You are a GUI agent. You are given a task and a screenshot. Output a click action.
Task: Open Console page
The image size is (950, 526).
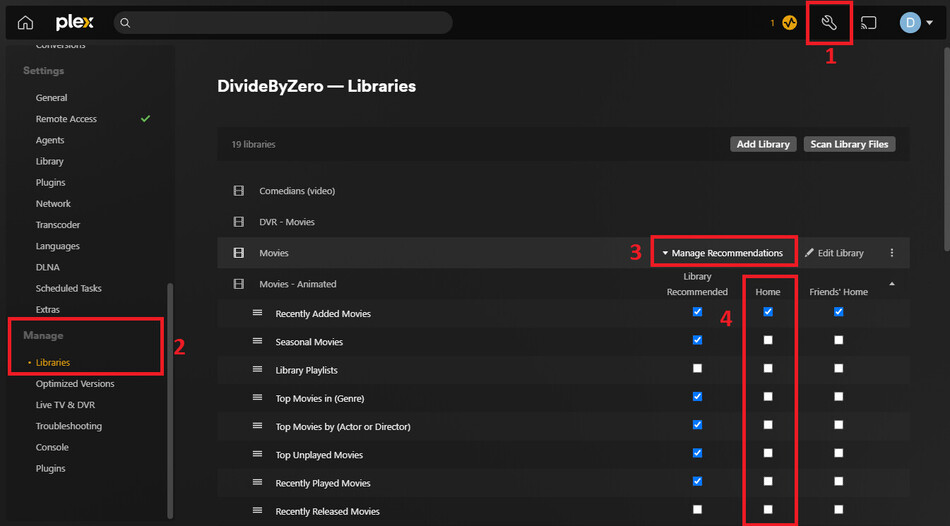point(52,447)
